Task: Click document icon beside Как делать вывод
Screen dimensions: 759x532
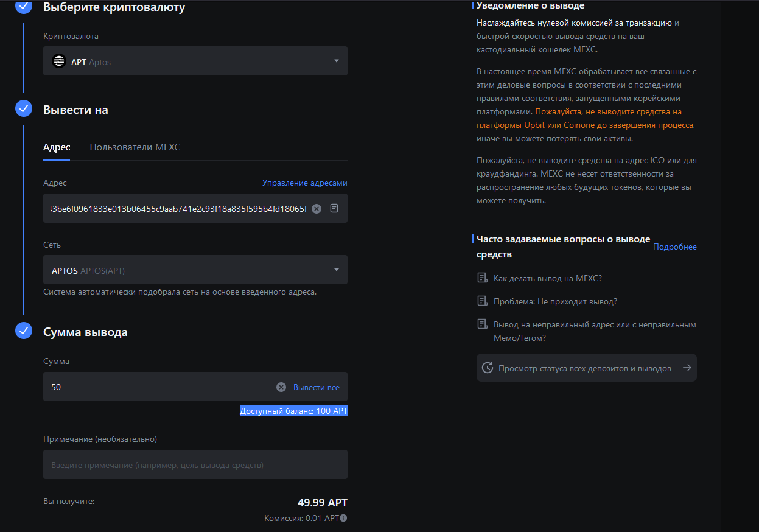Action: pyautogui.click(x=482, y=278)
